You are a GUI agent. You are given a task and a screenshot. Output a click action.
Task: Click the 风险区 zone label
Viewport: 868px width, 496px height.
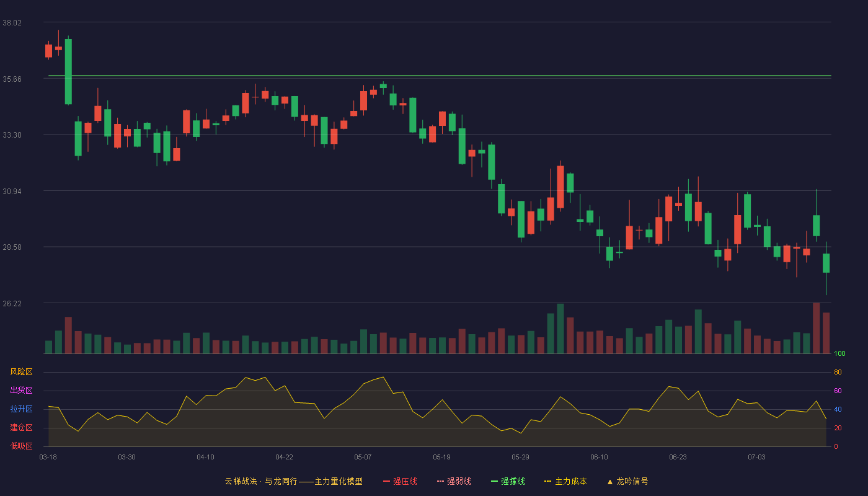(x=22, y=372)
